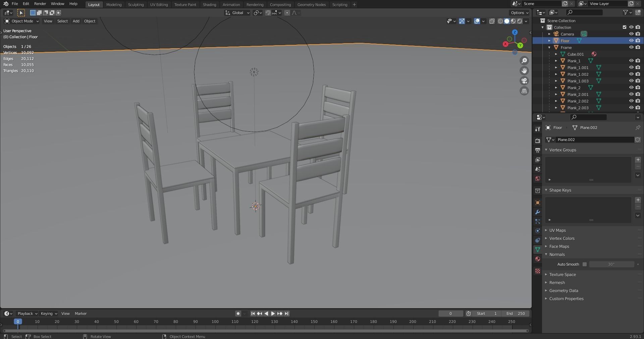Screen dimensions: 644x339
Task: Open Object Mode dropdown
Action: pos(21,21)
